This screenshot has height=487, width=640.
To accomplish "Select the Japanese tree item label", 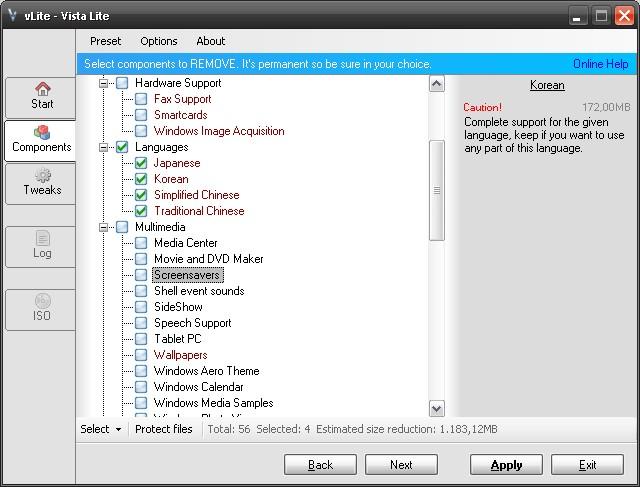I will (177, 163).
